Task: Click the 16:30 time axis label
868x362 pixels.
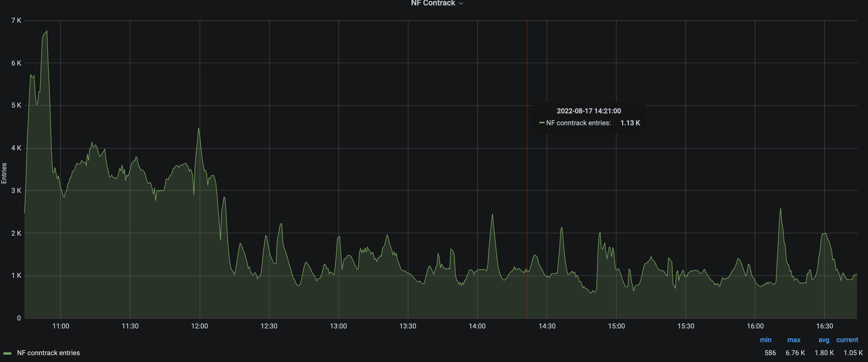Action: click(824, 326)
